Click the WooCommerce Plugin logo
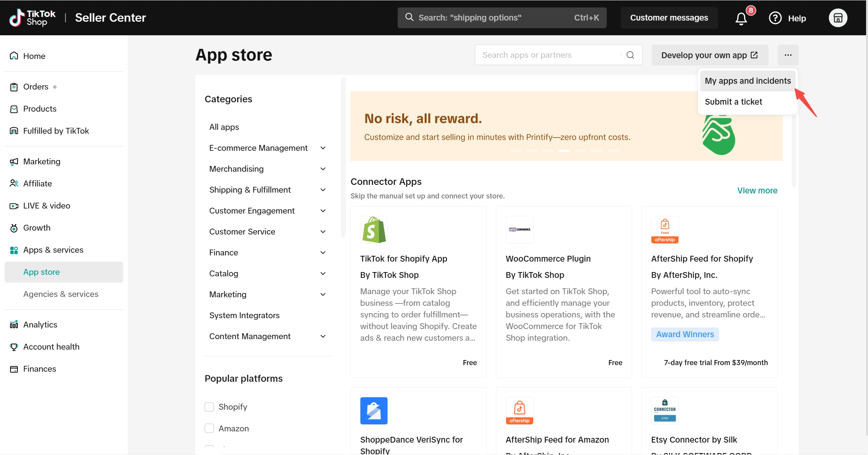Screen dimensions: 868x455 [x=519, y=230]
